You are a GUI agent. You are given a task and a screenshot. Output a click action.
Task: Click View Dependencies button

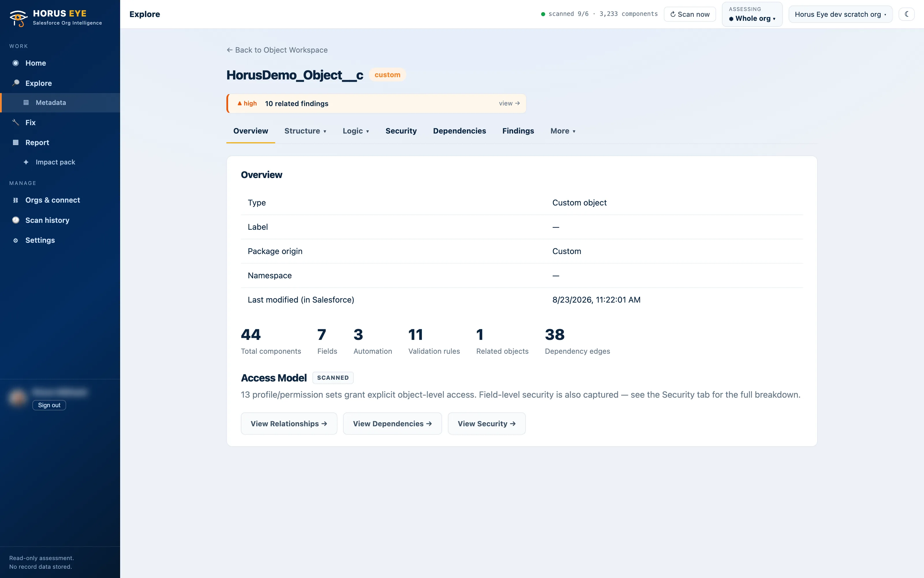click(x=392, y=424)
